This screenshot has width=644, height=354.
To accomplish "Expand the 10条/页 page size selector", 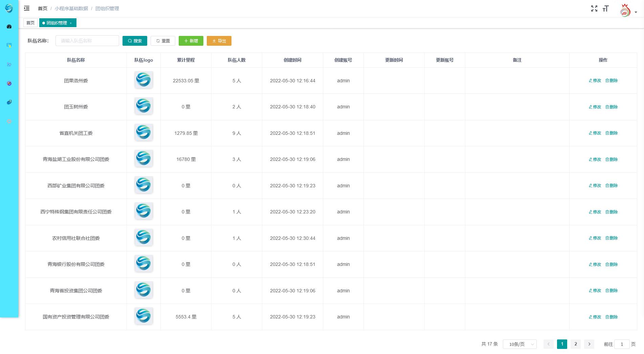I will pyautogui.click(x=519, y=344).
